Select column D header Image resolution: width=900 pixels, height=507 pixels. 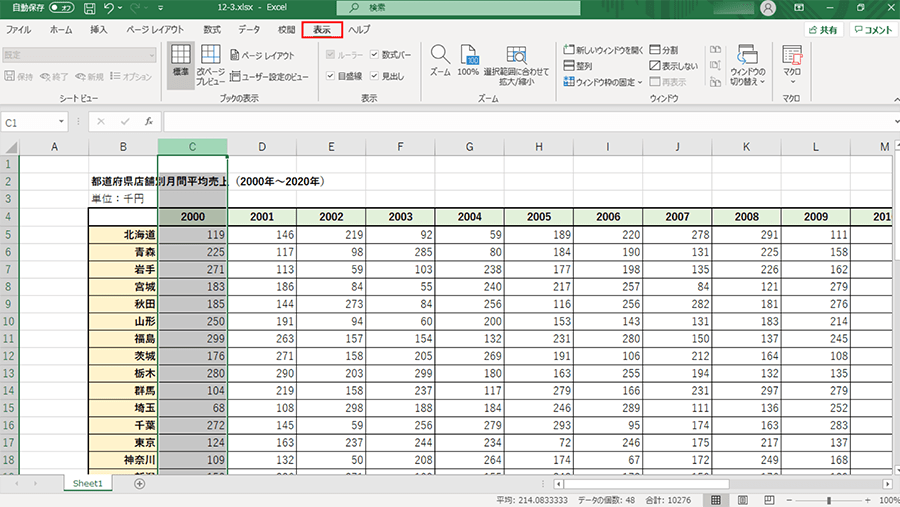[x=262, y=147]
